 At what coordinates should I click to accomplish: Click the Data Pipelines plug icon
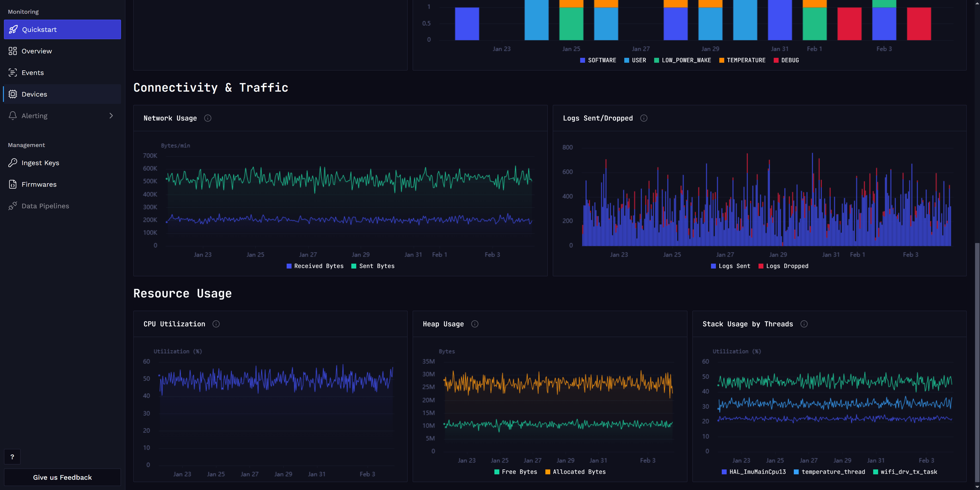pyautogui.click(x=13, y=206)
